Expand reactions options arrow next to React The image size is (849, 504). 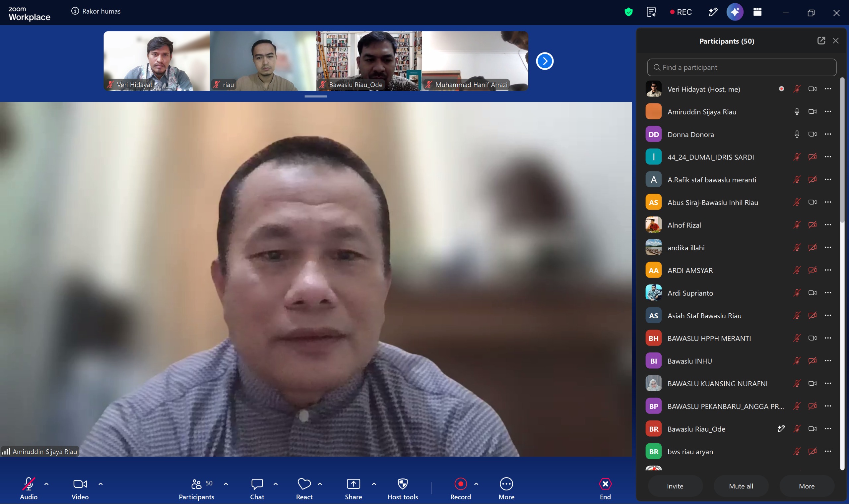coord(320,484)
